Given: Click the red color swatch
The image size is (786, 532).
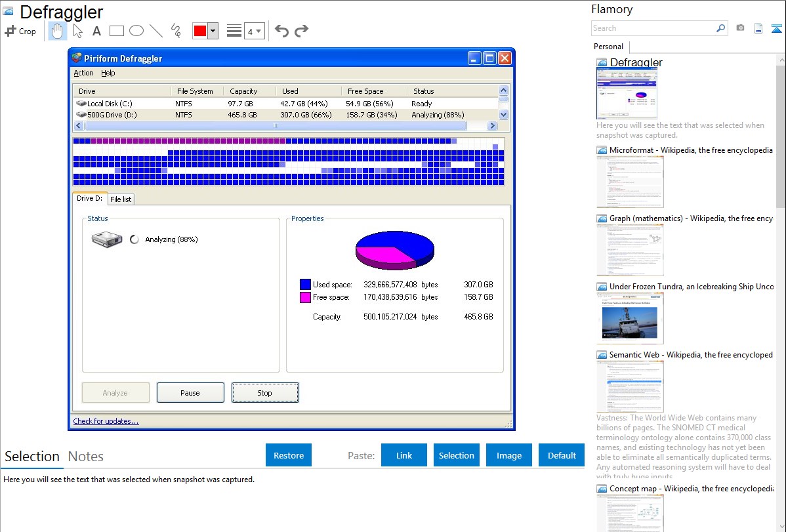Looking at the screenshot, I should tap(200, 31).
